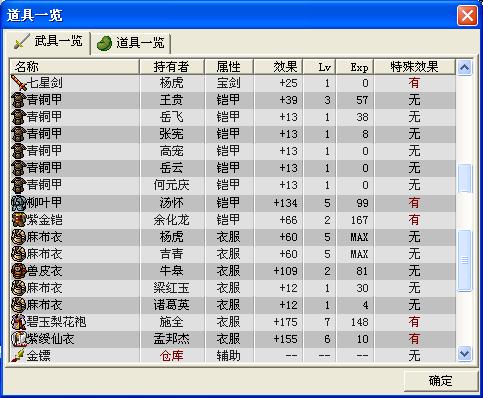Click the 七星剑 sword icon
483x398 pixels.
(19, 83)
